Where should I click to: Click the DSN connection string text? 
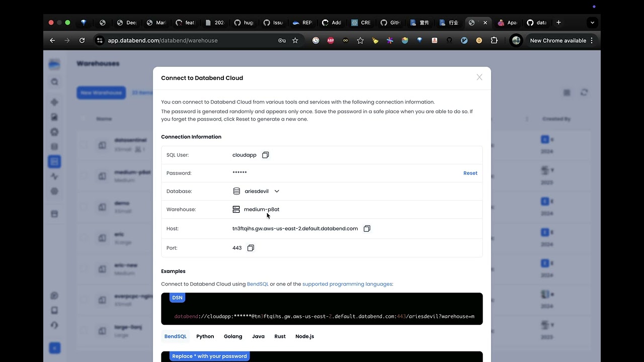coord(324,316)
